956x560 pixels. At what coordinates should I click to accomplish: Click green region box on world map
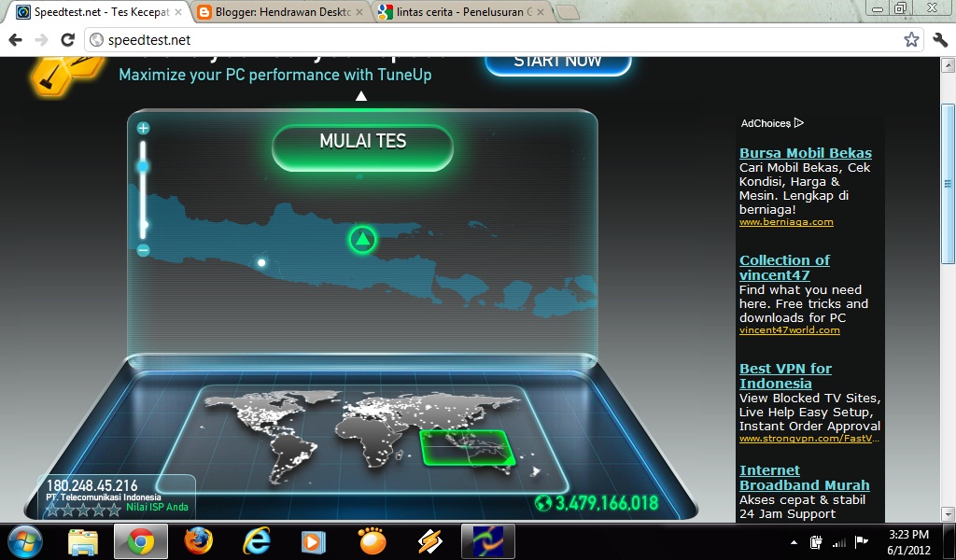point(469,447)
